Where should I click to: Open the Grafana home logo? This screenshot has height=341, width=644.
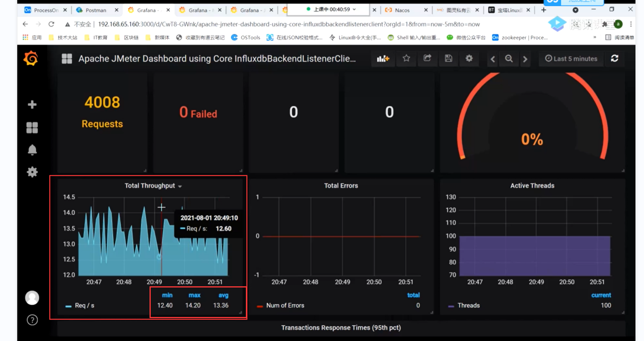[31, 59]
